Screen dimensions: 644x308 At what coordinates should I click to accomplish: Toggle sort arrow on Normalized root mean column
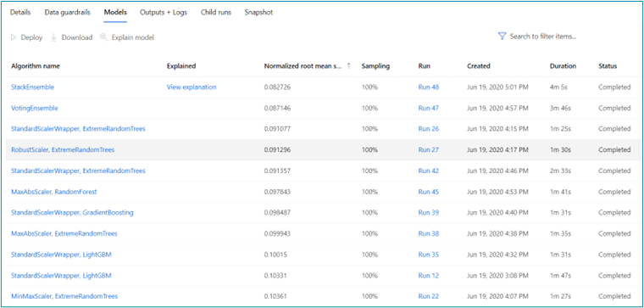point(349,66)
